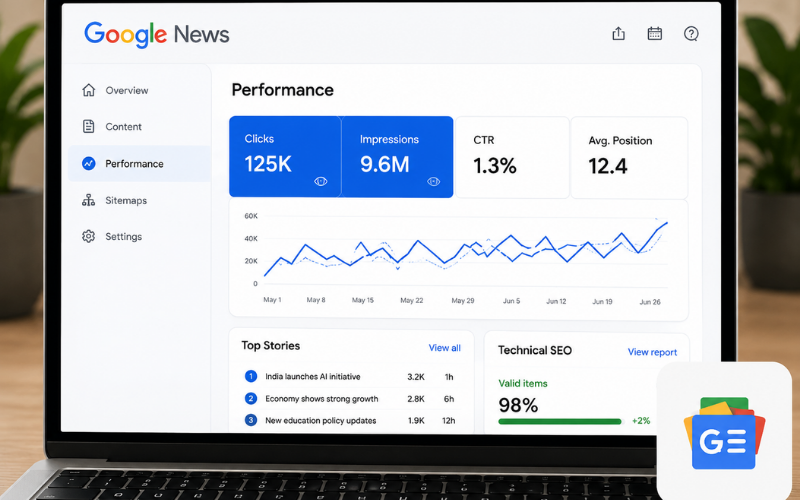The image size is (800, 500).
Task: Open the calendar date picker icon
Action: coord(655,34)
